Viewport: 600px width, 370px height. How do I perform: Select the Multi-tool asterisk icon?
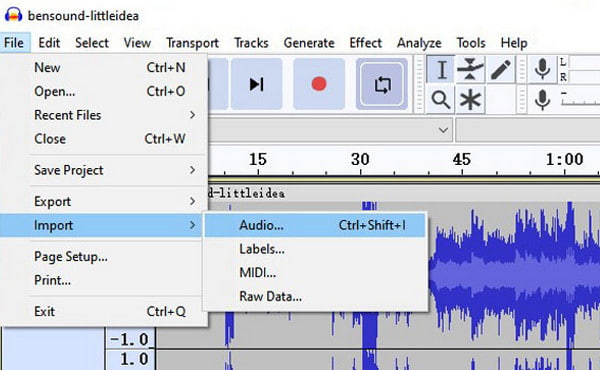pyautogui.click(x=470, y=100)
